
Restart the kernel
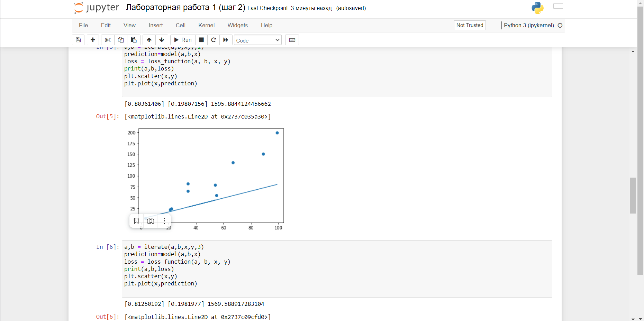tap(214, 40)
